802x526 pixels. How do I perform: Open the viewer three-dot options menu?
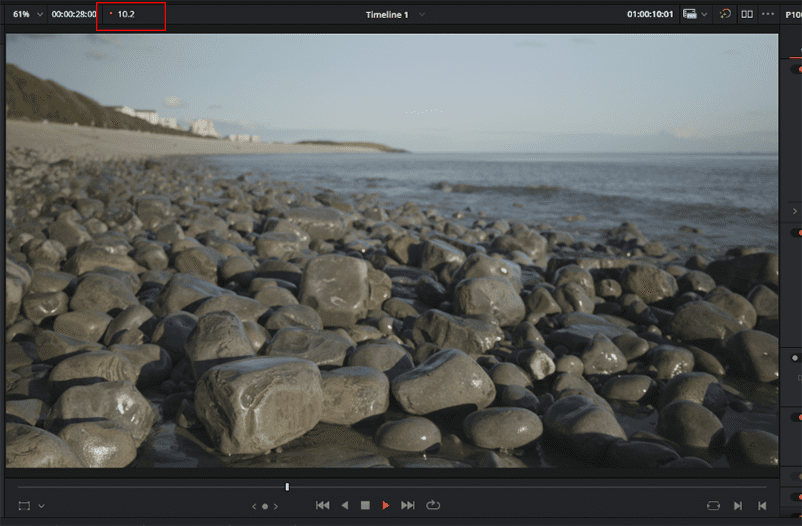(768, 14)
